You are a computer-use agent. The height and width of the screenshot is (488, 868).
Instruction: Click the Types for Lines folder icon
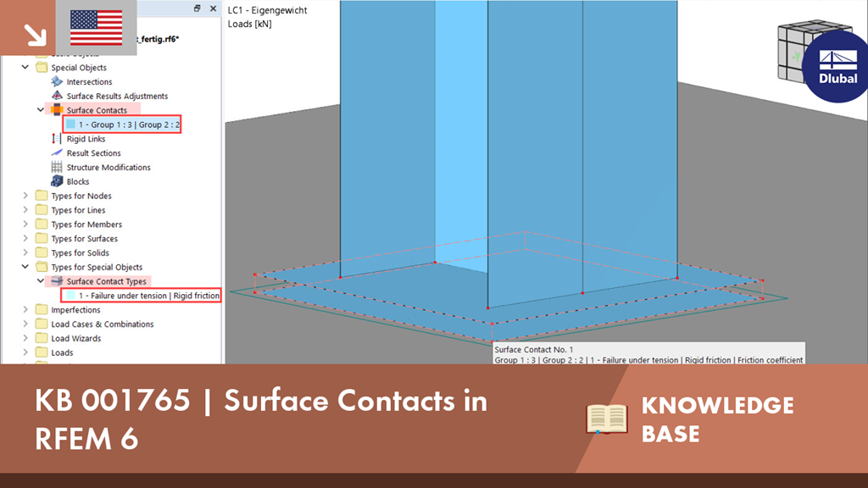tap(42, 210)
